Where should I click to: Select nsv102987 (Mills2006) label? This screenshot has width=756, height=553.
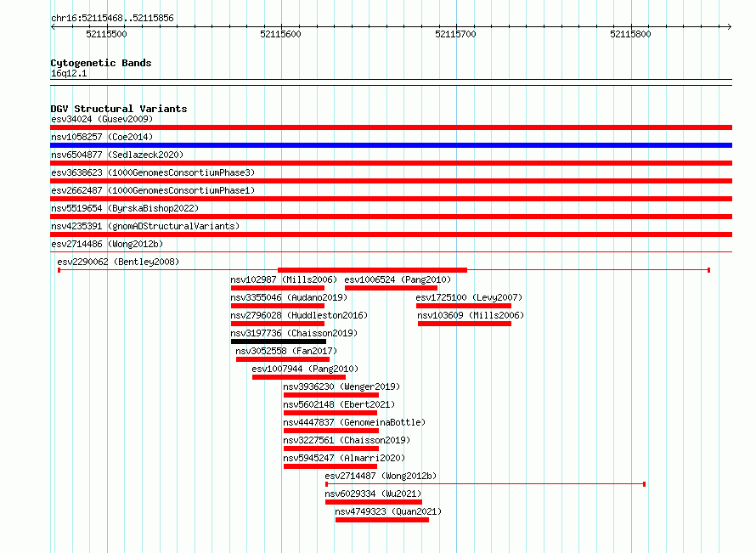click(284, 279)
